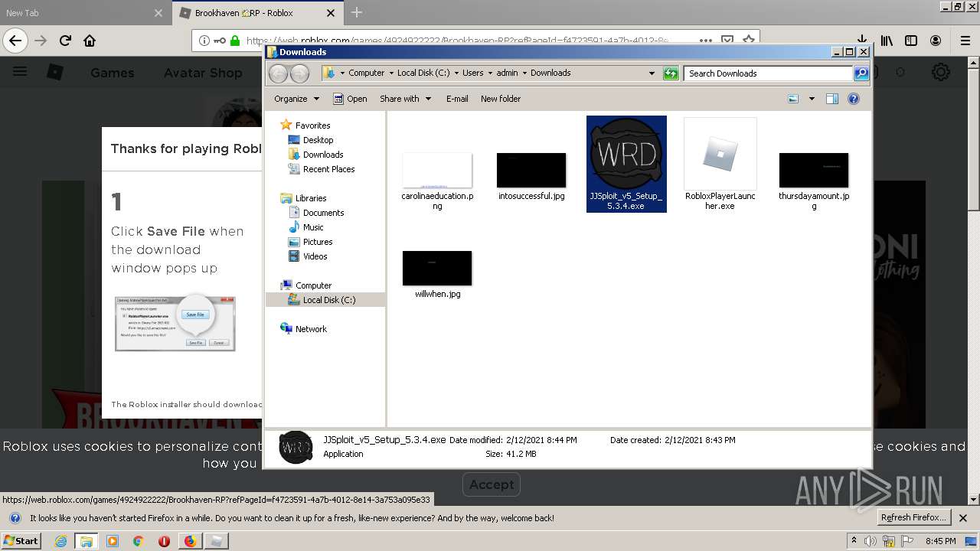980x551 pixels.
Task: Click the refresh button beside address bar
Action: coord(671,73)
